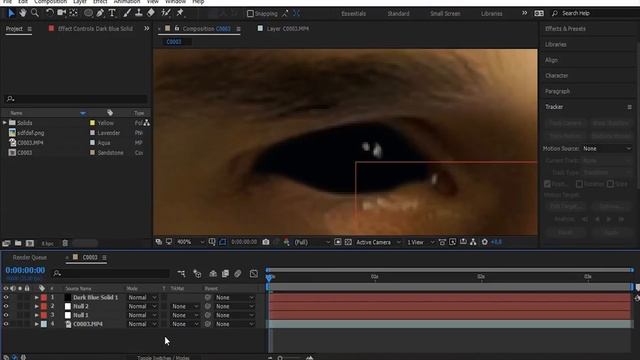Image resolution: width=640 pixels, height=360 pixels.
Task: Take a snapshot with camera icon
Action: pos(266,242)
